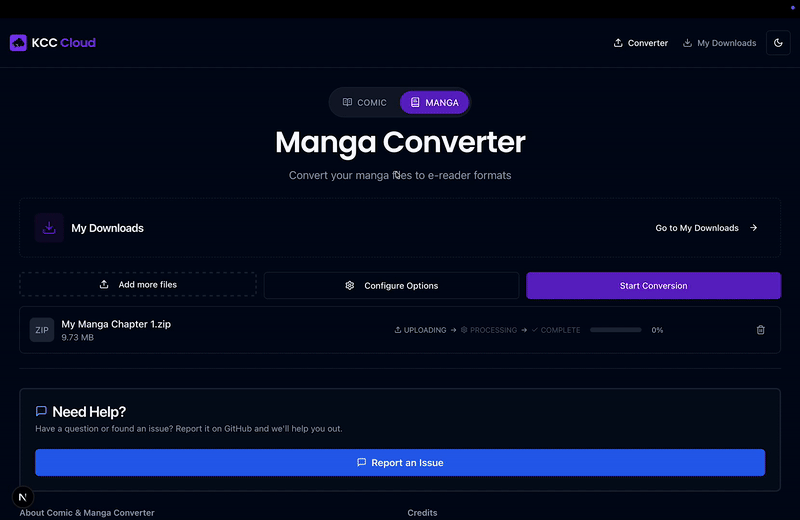Click the chat icon beside Need Help?
800x520 pixels.
click(x=41, y=411)
